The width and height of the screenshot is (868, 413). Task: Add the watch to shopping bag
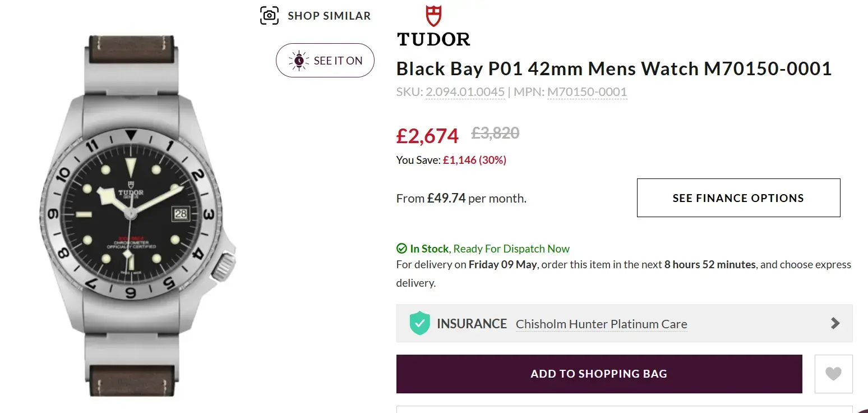click(599, 374)
